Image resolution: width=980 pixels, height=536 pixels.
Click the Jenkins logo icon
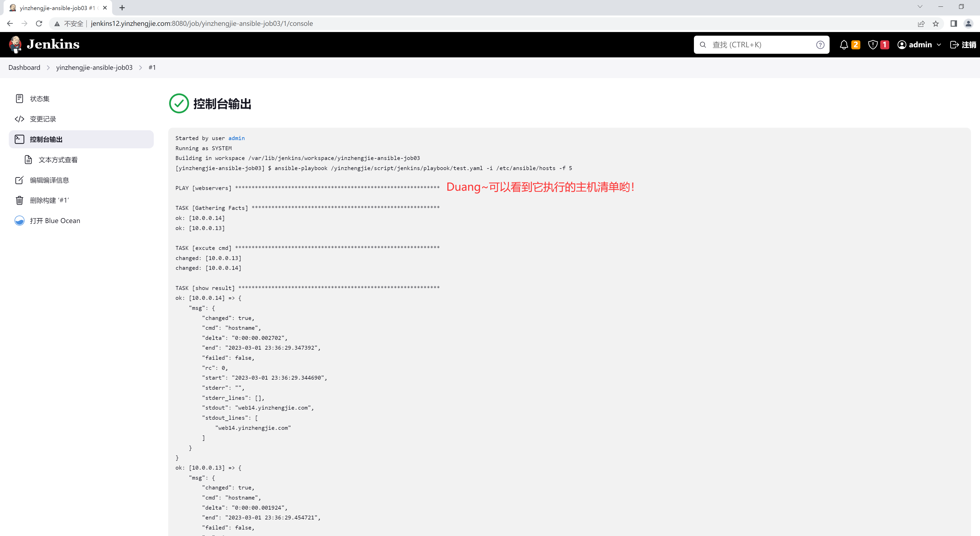pos(15,44)
